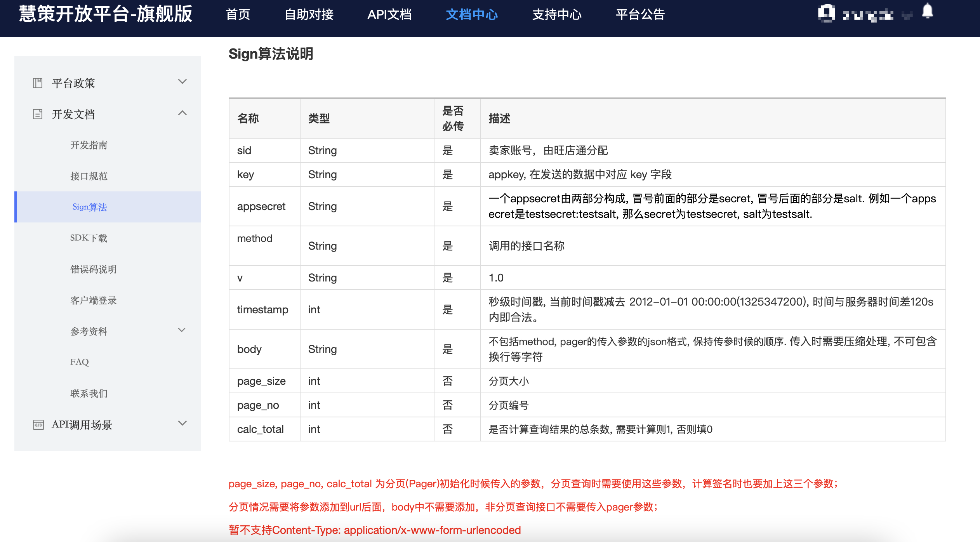Open 支持中心 in top navigation

557,15
